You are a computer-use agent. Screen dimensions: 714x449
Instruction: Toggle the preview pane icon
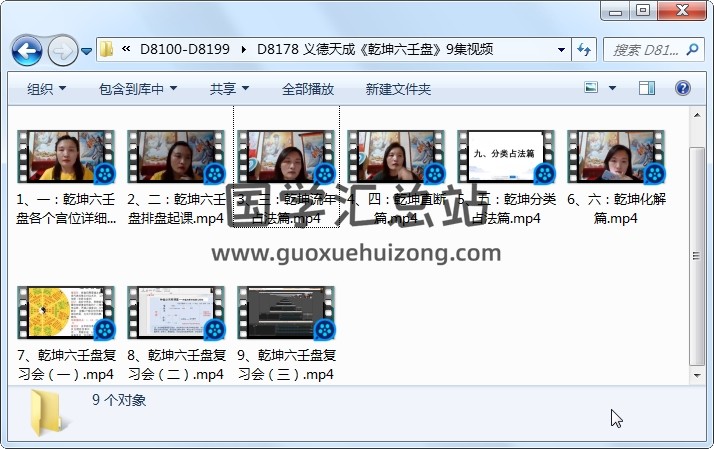(x=647, y=88)
